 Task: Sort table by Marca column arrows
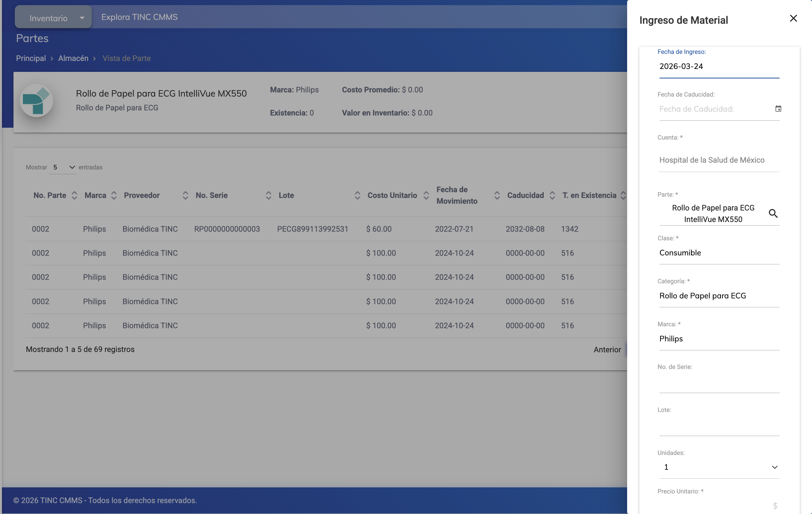(114, 195)
